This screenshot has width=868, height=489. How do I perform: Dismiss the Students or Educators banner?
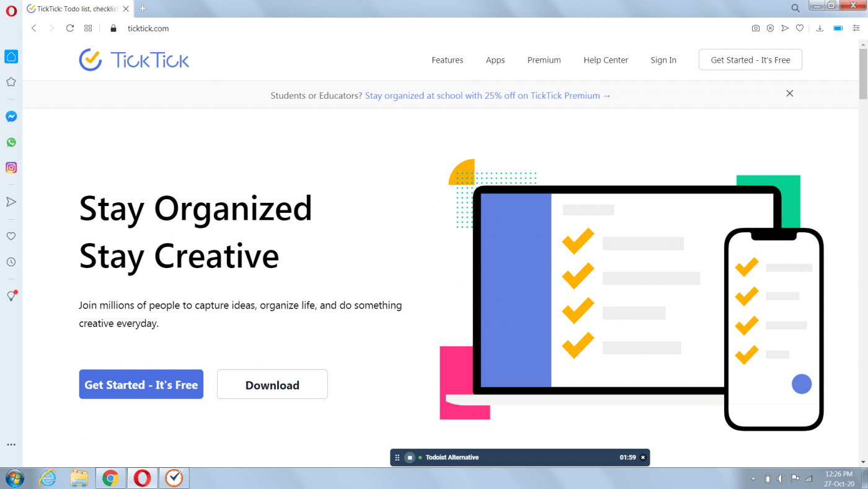point(789,94)
